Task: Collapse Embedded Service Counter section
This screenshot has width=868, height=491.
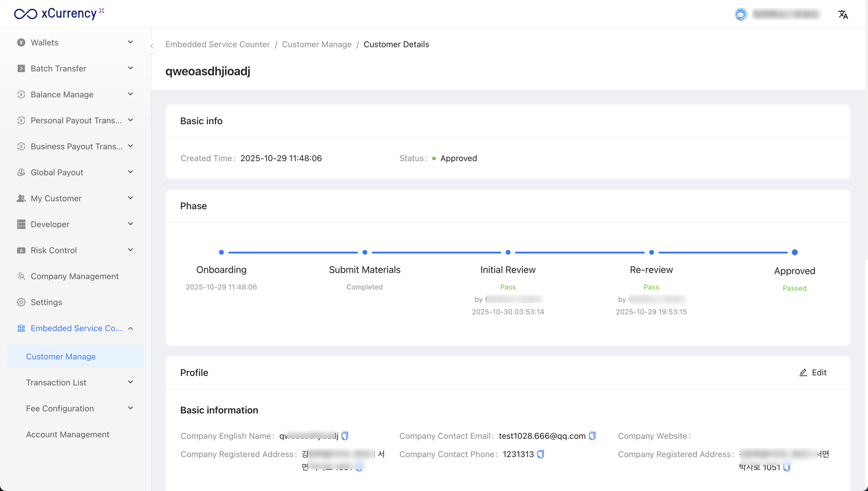Action: coord(75,328)
